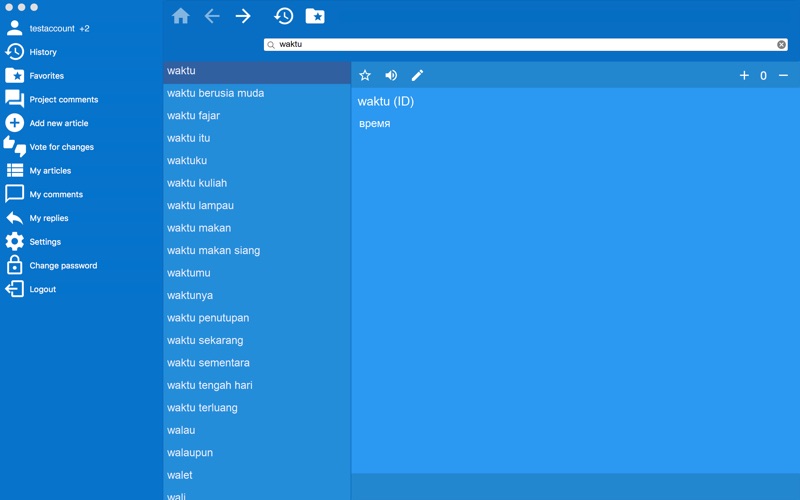
Task: Open Settings label in the sidebar
Action: (x=45, y=242)
